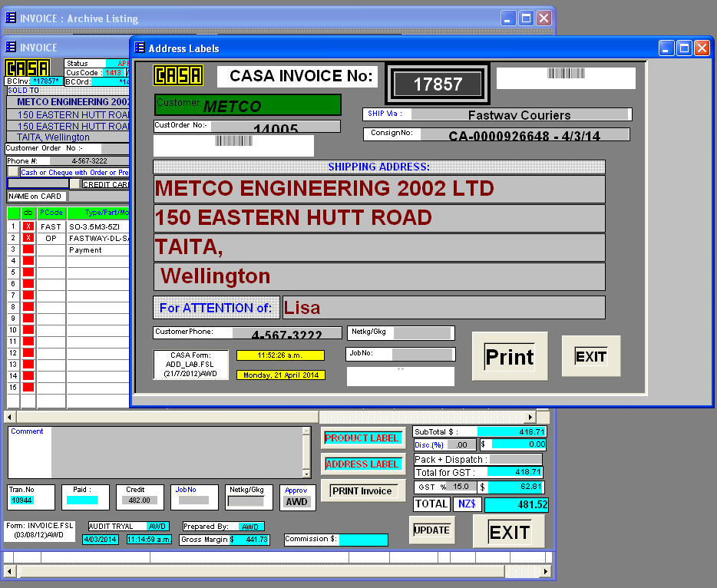Screen dimensions: 717x588
Task: Click the Print button in Address Labels
Action: coord(510,356)
